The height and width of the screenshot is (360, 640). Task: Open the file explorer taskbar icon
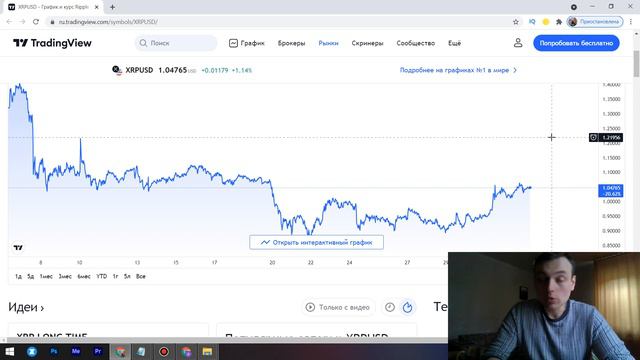click(x=207, y=351)
